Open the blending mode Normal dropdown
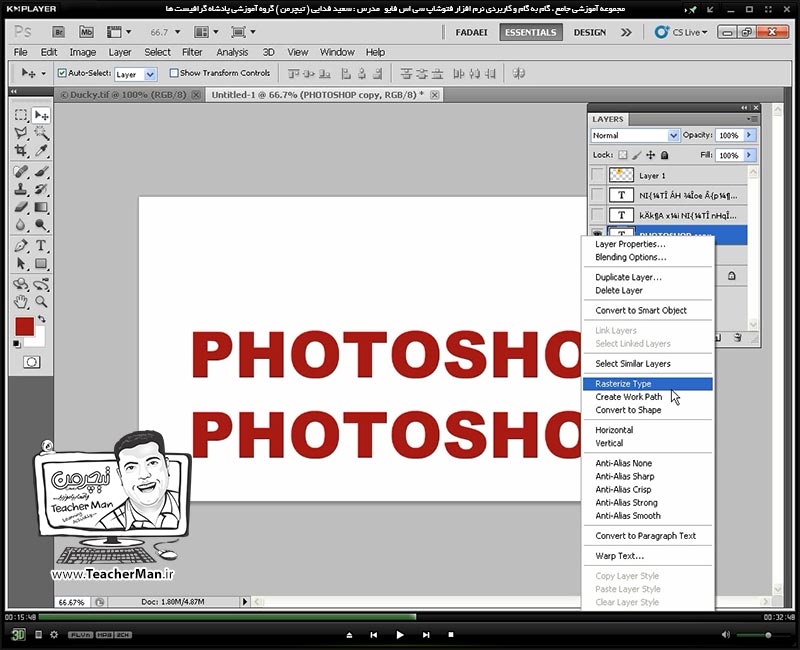 (673, 135)
